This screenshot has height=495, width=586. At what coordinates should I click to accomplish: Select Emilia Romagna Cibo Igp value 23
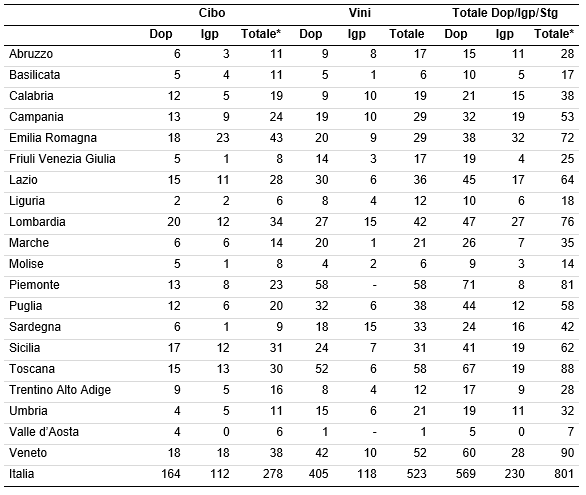point(223,138)
